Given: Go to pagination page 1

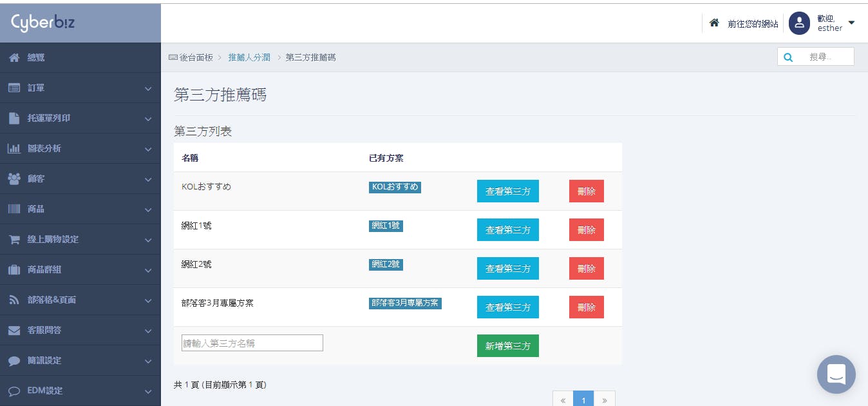Looking at the screenshot, I should (583, 400).
